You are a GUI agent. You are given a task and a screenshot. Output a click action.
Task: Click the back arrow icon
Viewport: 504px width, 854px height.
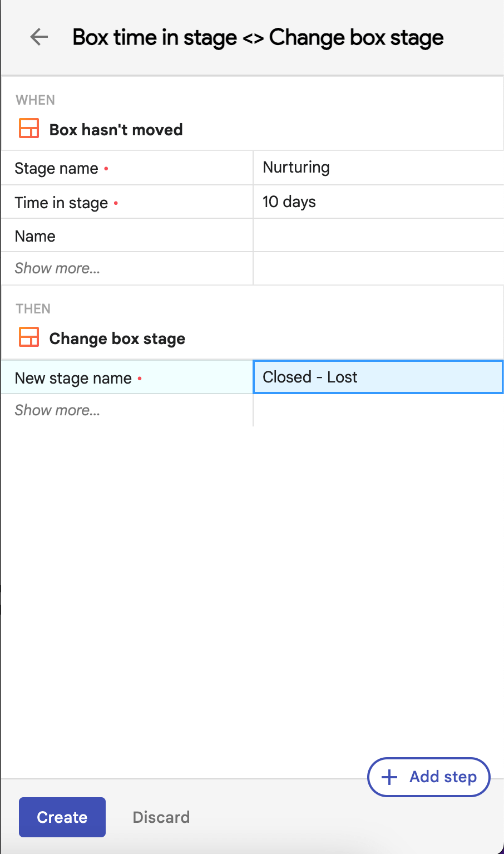pos(39,37)
